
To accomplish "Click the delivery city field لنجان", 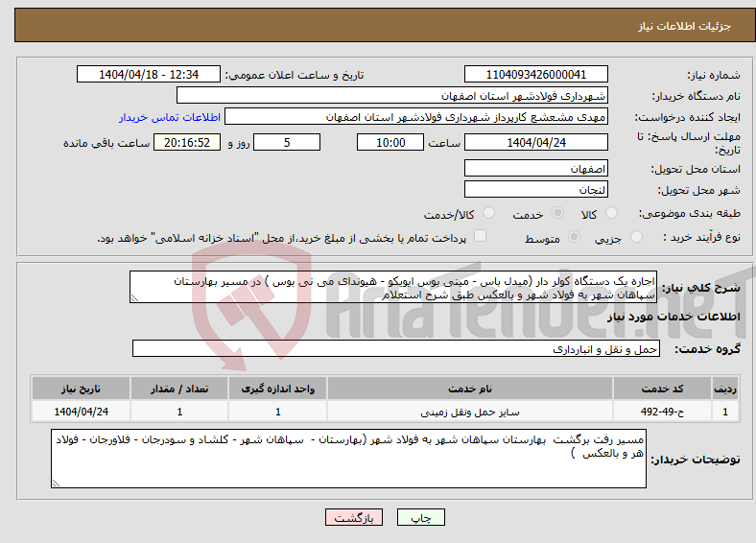I will tap(536, 189).
